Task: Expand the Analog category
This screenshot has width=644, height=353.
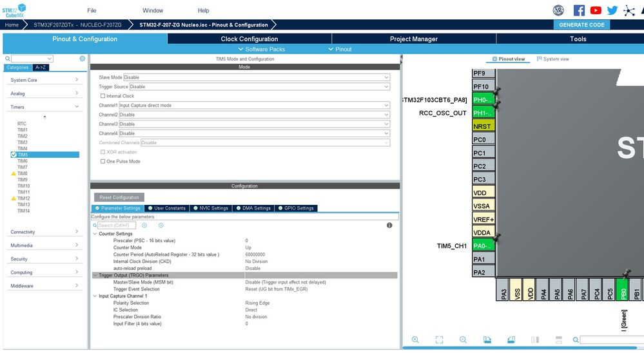Action: coord(44,93)
